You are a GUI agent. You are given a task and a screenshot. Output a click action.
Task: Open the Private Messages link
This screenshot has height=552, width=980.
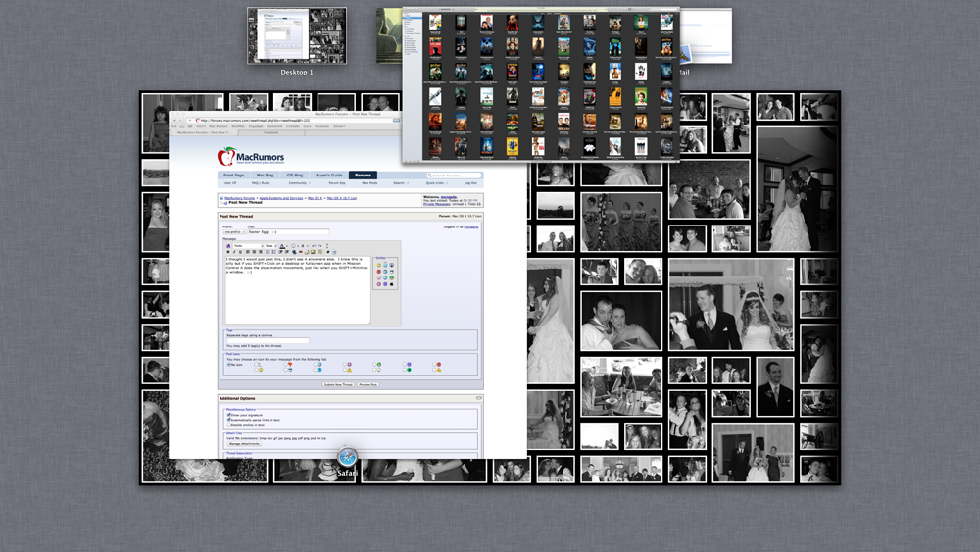tap(436, 204)
